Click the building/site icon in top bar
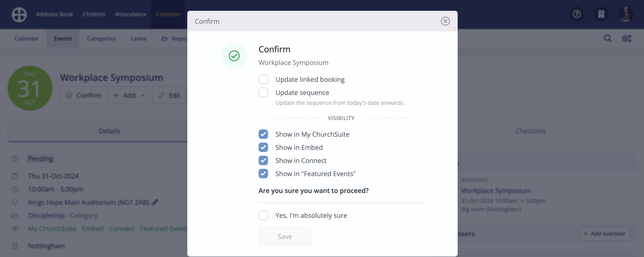Image resolution: width=644 pixels, height=257 pixels. [x=601, y=14]
